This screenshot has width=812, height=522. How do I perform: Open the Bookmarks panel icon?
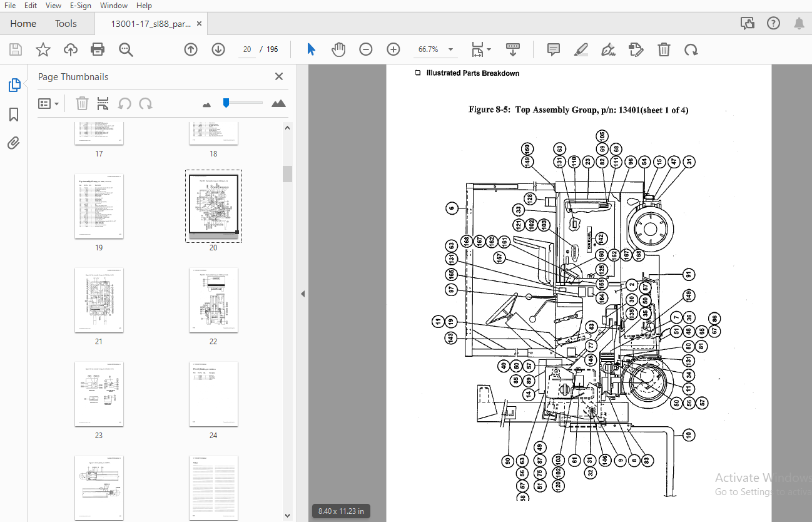pos(14,115)
